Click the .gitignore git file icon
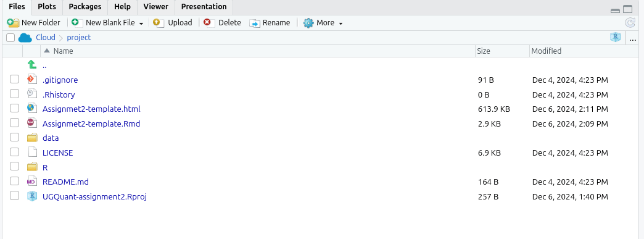Viewport: 644px width, 239px height. pyautogui.click(x=31, y=80)
